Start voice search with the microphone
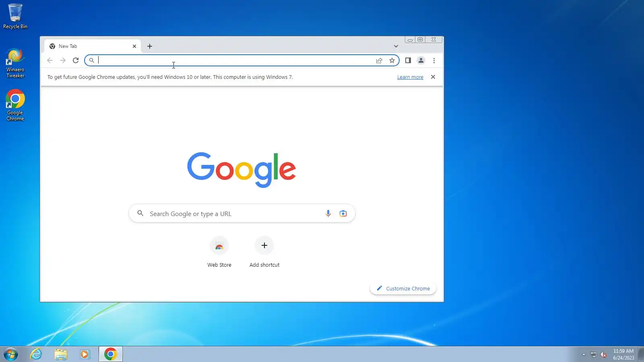The width and height of the screenshot is (644, 362). tap(328, 214)
